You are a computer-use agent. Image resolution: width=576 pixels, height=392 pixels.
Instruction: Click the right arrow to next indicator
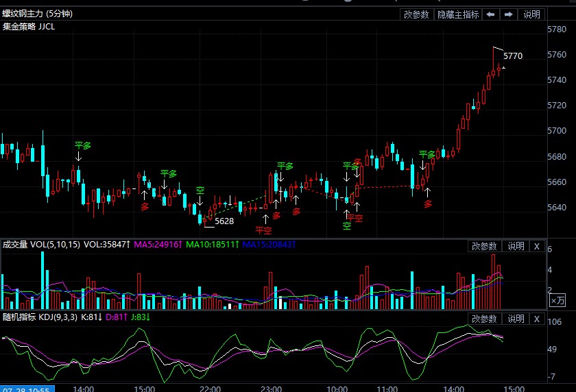(509, 14)
